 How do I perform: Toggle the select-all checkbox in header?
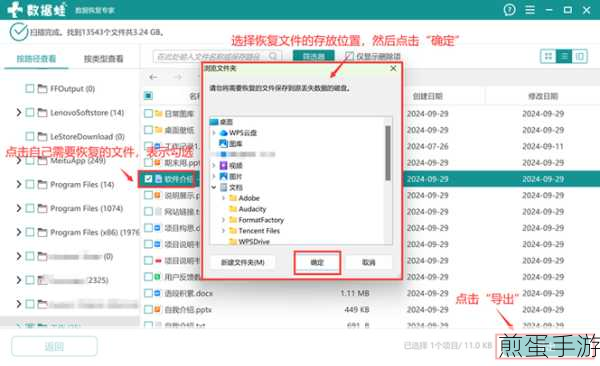[x=148, y=95]
